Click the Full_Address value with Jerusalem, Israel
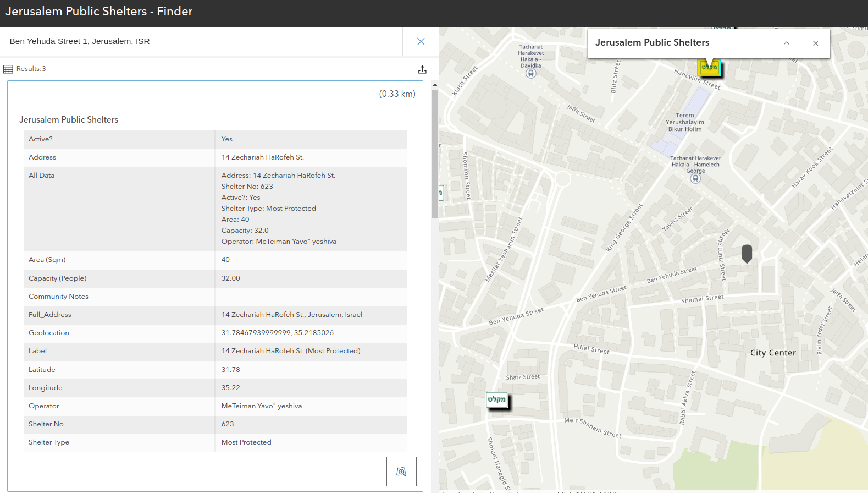This screenshot has height=493, width=868. click(x=292, y=315)
